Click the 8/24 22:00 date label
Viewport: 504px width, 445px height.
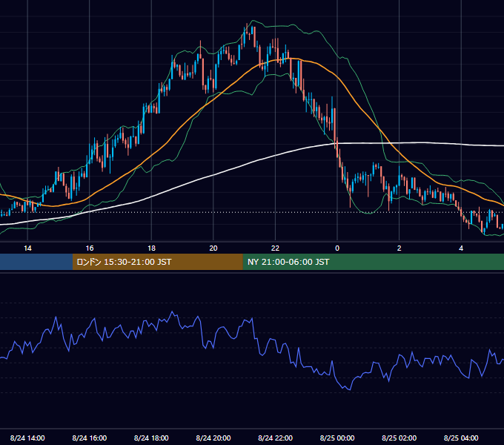point(276,438)
